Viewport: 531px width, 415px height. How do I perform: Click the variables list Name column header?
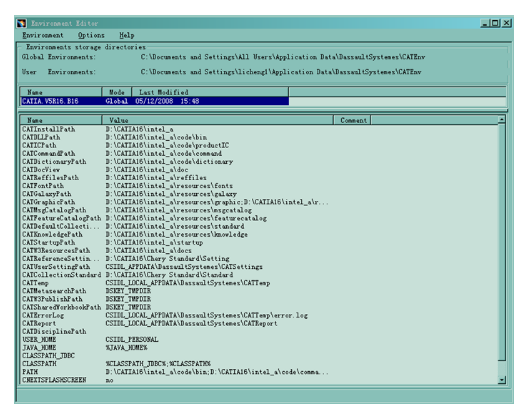[61, 120]
